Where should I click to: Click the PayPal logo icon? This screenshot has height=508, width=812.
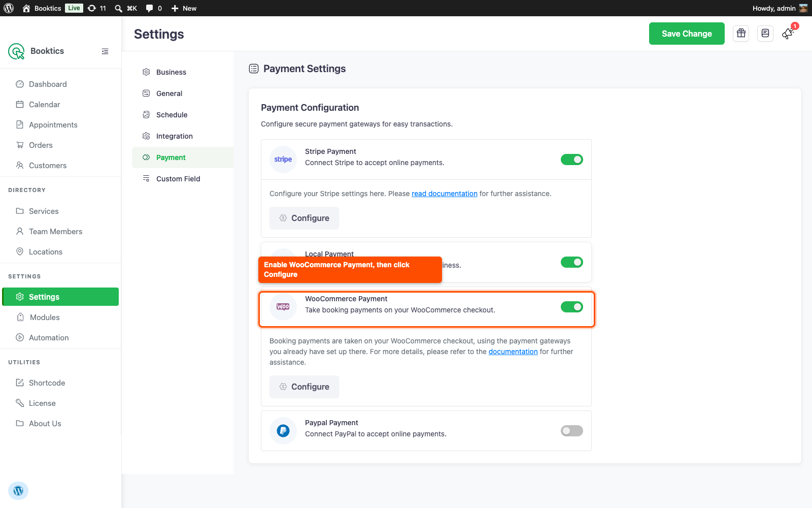[283, 431]
